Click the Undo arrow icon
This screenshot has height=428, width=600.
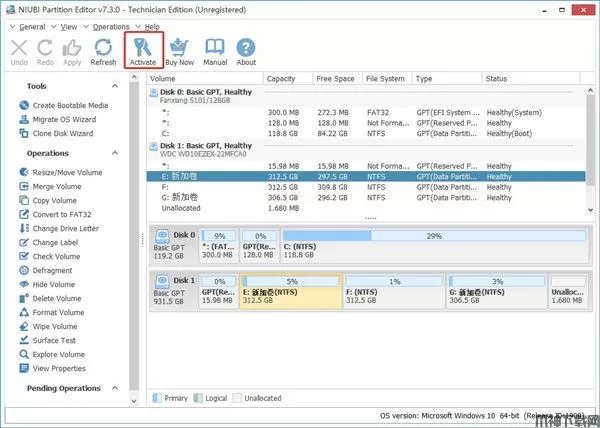[x=19, y=47]
